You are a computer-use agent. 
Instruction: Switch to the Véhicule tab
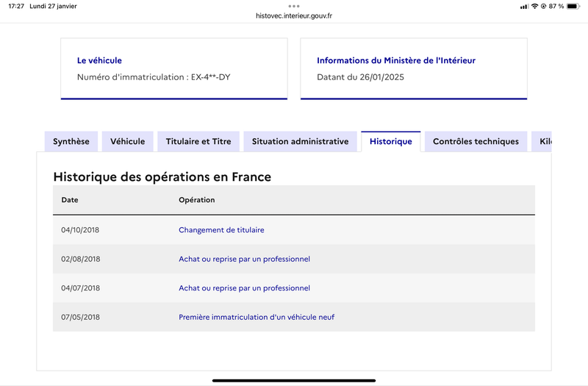tap(127, 141)
